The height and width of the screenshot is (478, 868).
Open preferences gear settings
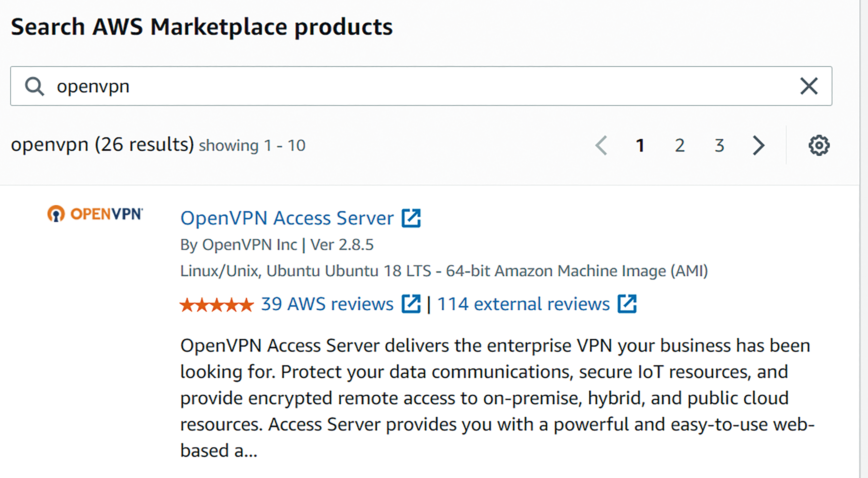(819, 145)
